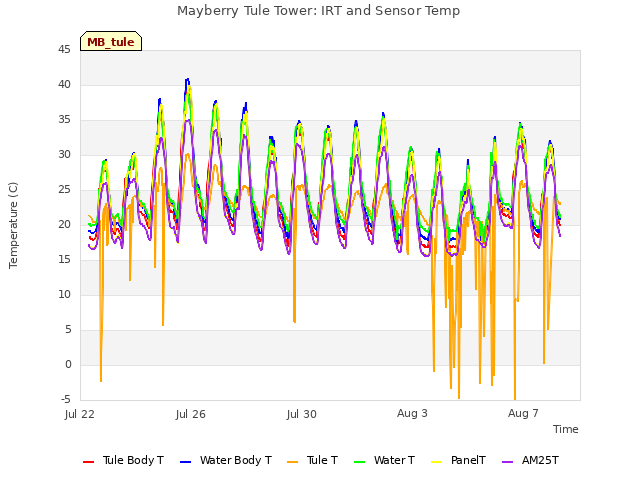
Task: Click the Time axis label
Action: coord(565,429)
